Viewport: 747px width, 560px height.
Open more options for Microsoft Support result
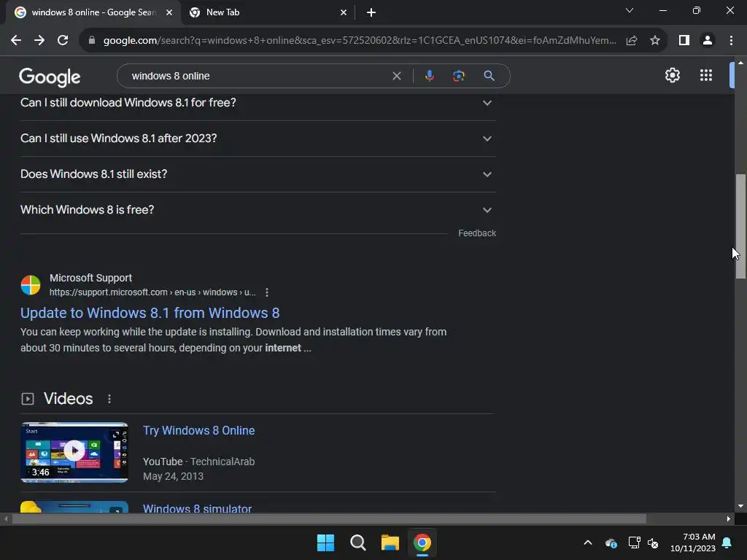point(267,292)
